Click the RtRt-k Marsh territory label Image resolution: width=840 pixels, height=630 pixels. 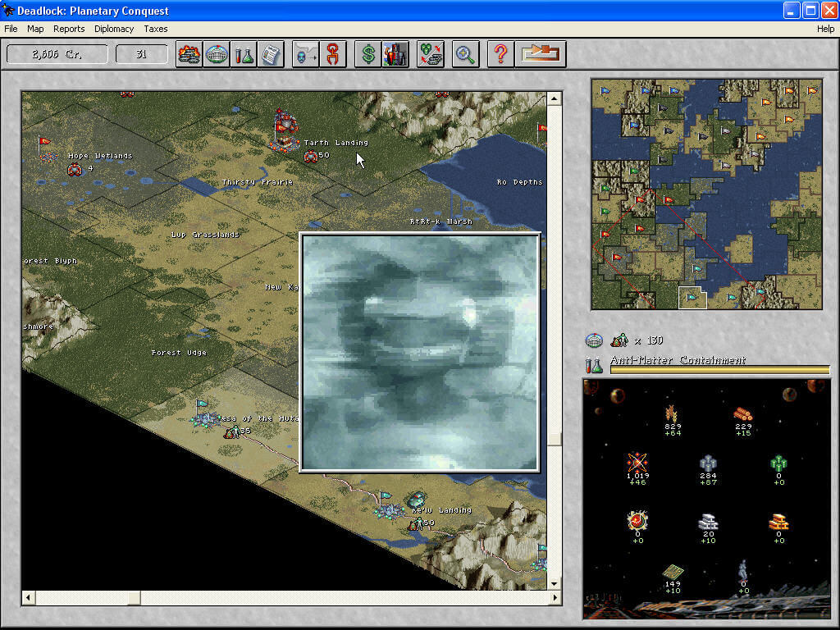[x=441, y=221]
